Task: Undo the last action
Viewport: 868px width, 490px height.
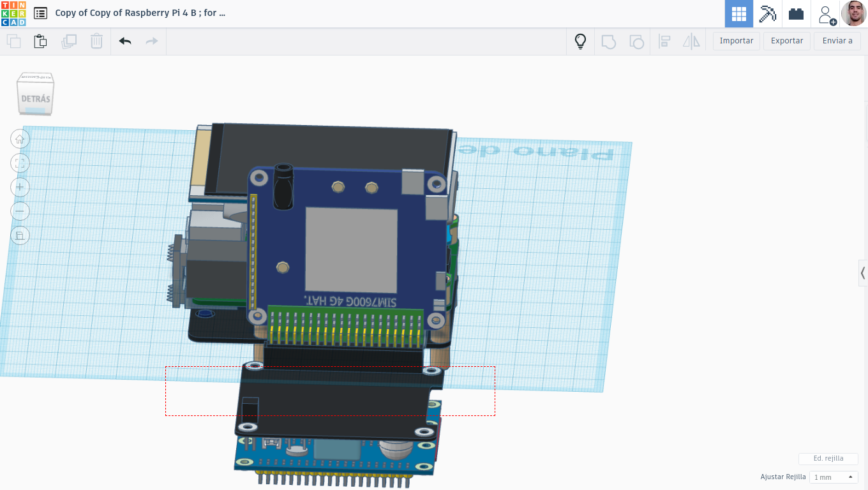Action: click(125, 41)
